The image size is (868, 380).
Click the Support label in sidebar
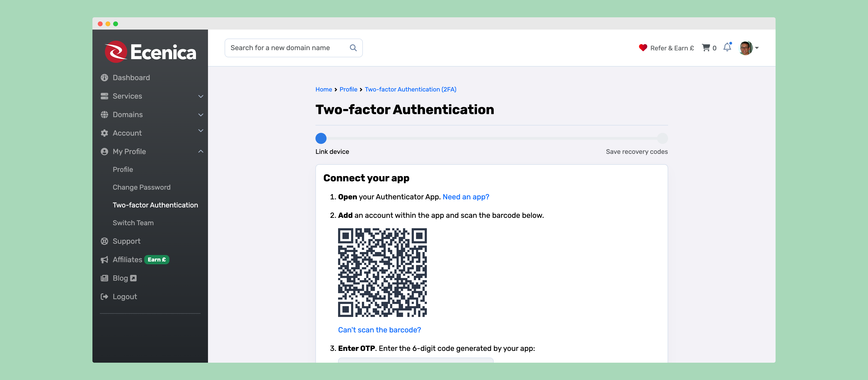[126, 241]
